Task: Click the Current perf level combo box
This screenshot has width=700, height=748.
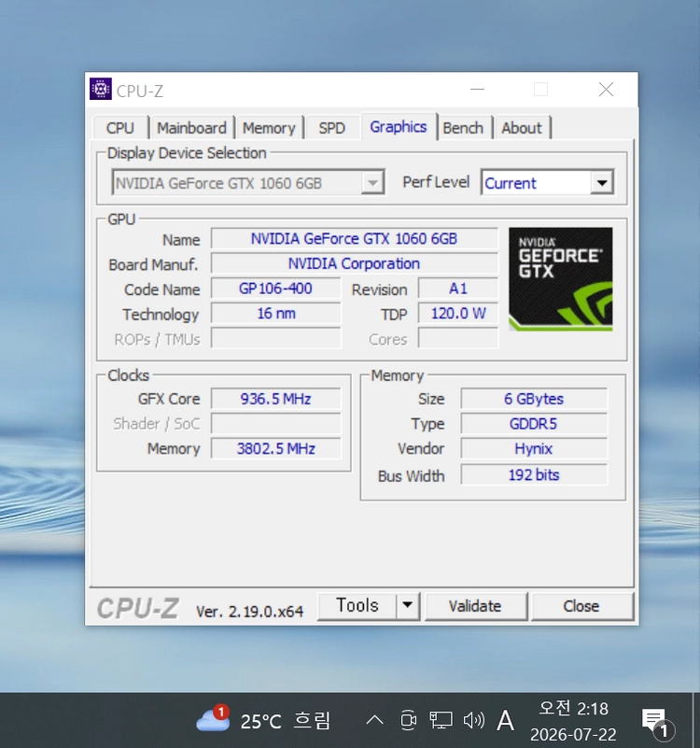Action: pyautogui.click(x=548, y=183)
